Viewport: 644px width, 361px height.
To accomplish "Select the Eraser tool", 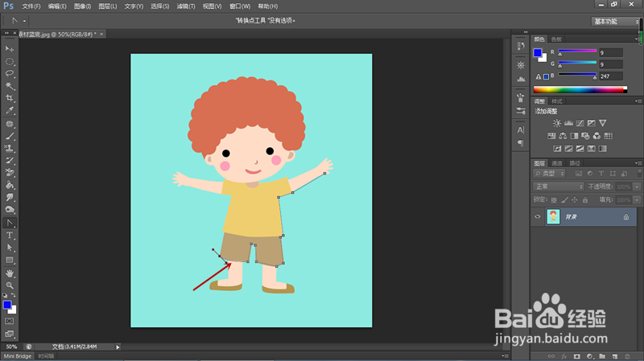I will 10,173.
